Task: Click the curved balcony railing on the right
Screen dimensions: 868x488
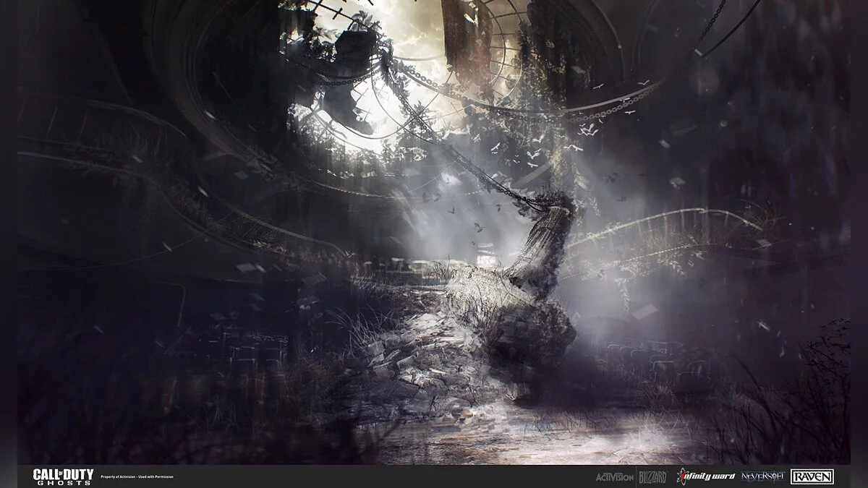Action: click(x=673, y=224)
